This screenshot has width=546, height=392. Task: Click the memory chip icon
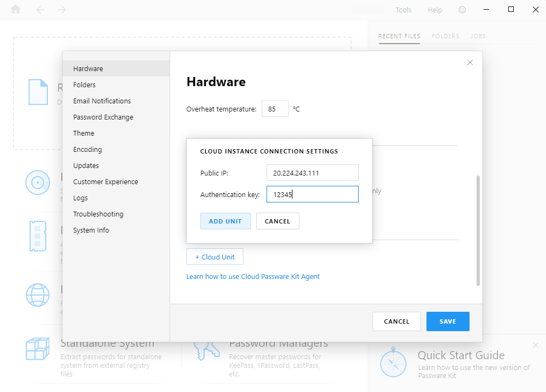(38, 236)
